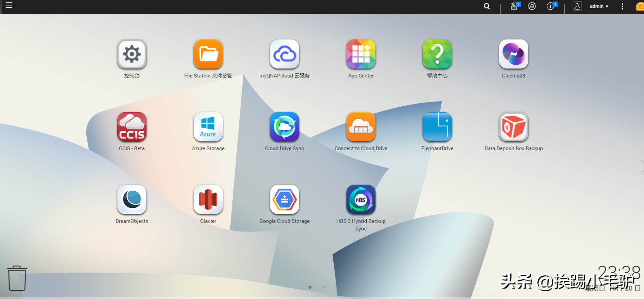
Task: Click the user profile icon
Action: (x=577, y=6)
